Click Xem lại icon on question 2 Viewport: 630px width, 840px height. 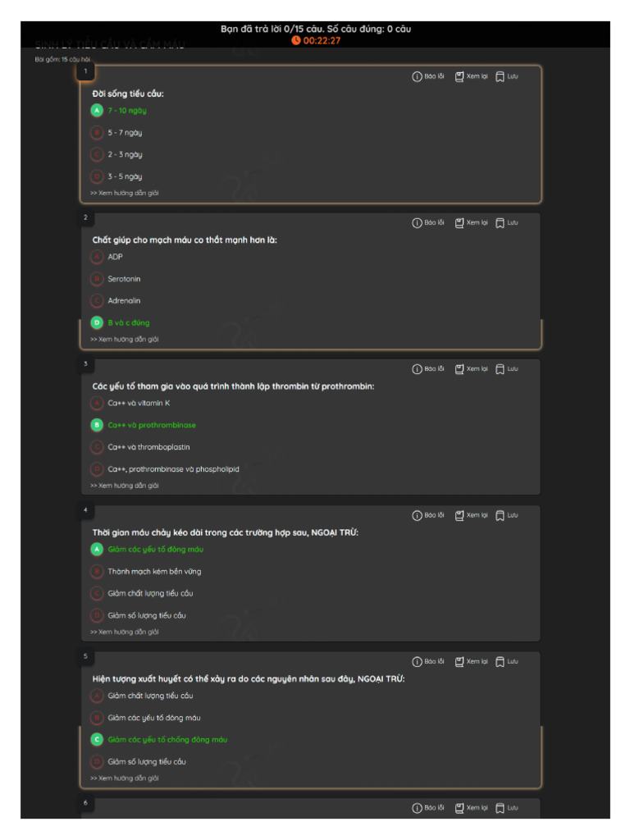point(459,222)
